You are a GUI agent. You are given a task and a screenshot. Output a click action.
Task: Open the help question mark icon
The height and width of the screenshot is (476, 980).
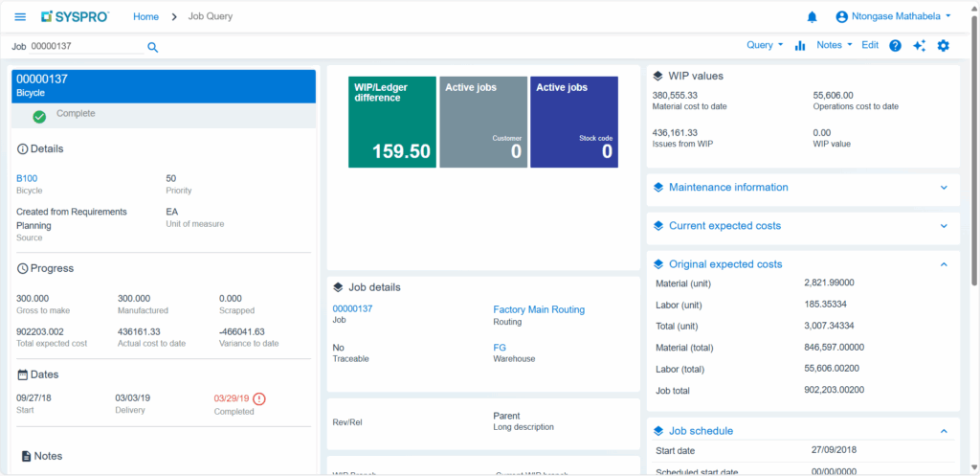point(895,46)
